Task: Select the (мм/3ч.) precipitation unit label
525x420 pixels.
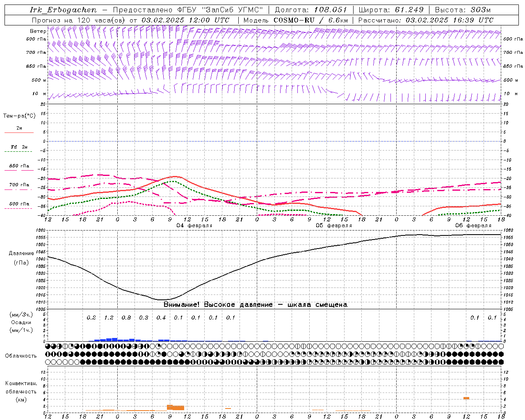Action: coord(21,315)
